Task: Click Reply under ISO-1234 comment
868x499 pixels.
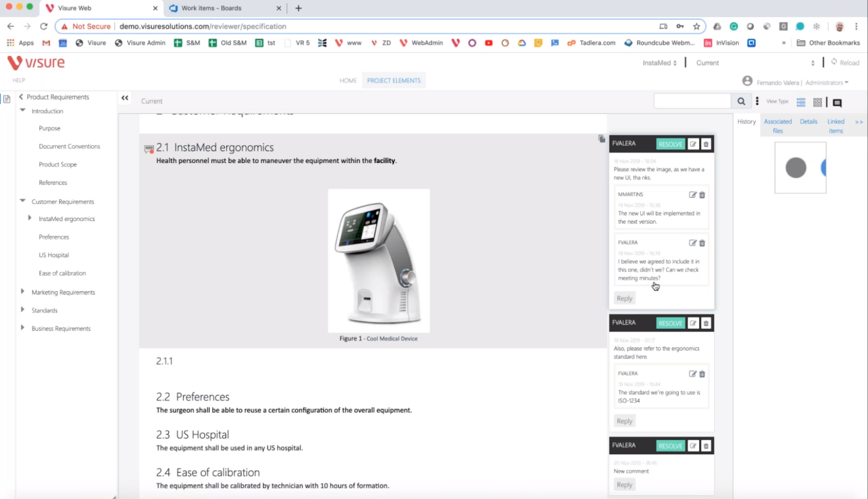Action: coord(624,421)
